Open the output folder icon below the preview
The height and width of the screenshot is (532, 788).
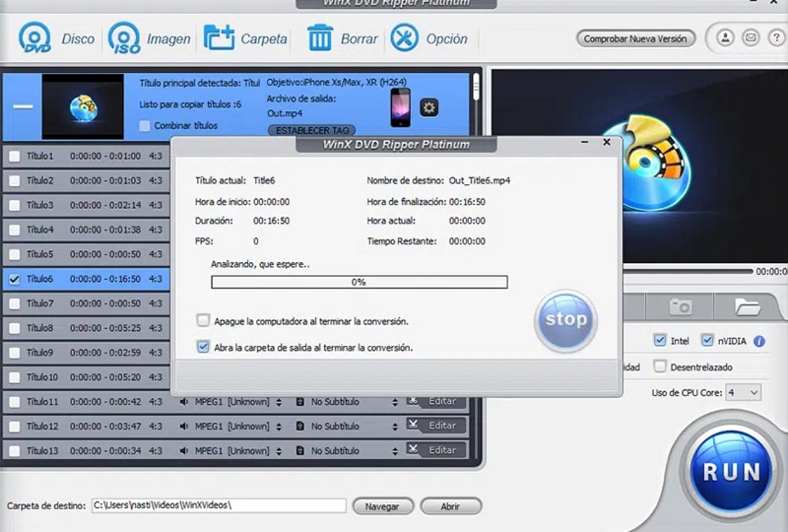tap(747, 306)
